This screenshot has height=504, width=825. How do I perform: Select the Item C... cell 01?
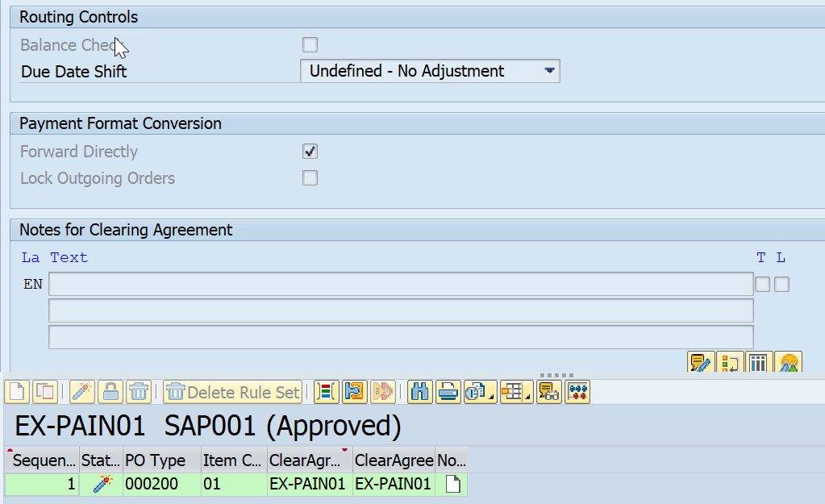pos(234,484)
